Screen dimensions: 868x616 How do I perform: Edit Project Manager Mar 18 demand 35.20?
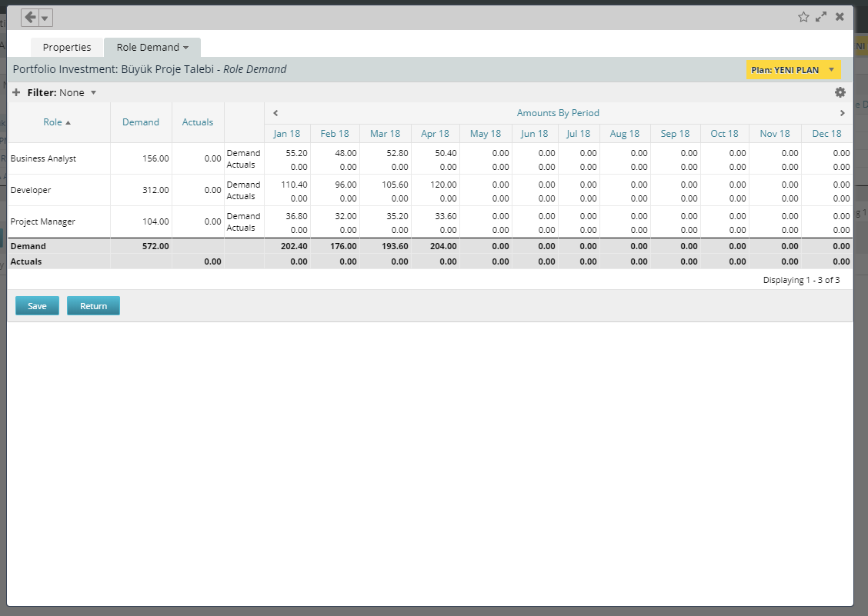coord(397,216)
